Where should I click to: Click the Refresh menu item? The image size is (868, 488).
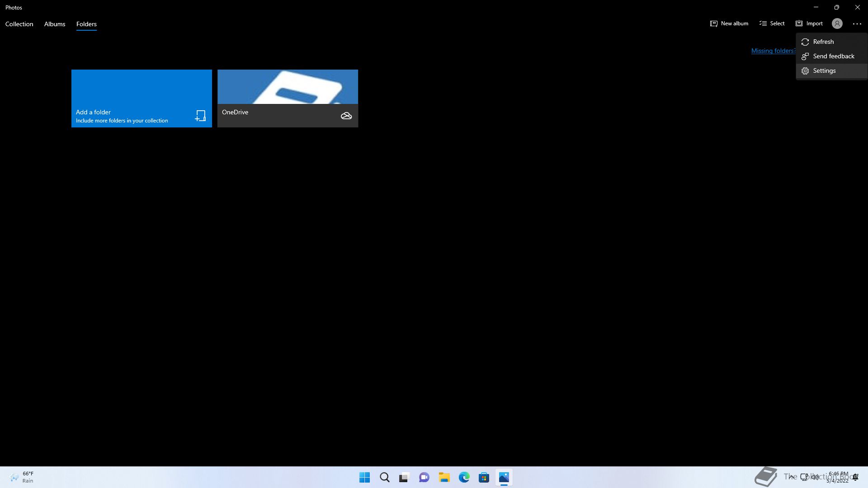tap(823, 42)
